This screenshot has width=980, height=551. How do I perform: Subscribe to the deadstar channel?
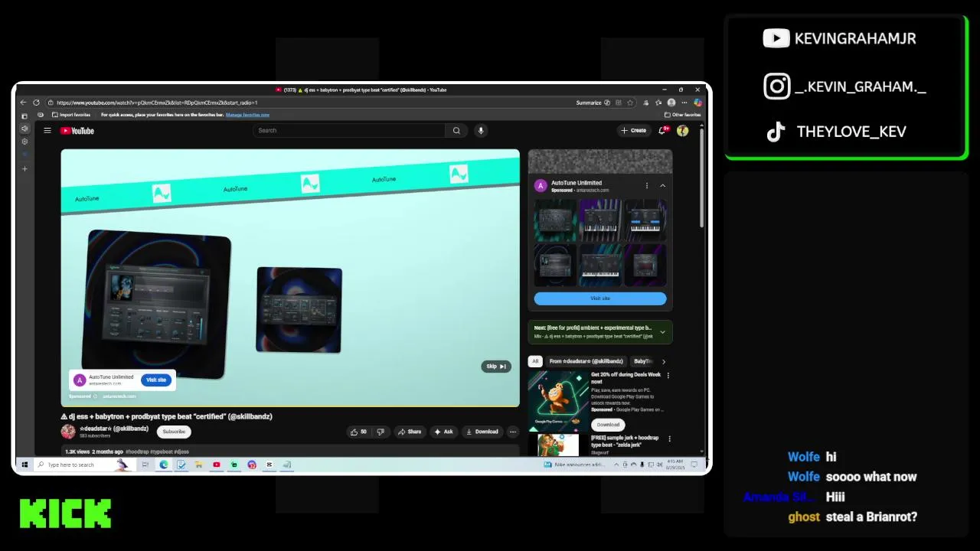point(174,432)
